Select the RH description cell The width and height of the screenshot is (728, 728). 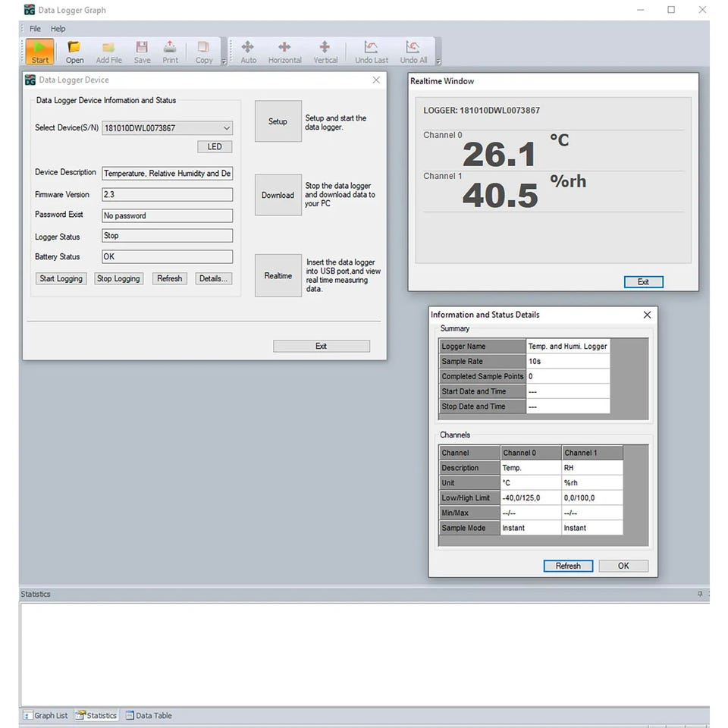coord(593,468)
